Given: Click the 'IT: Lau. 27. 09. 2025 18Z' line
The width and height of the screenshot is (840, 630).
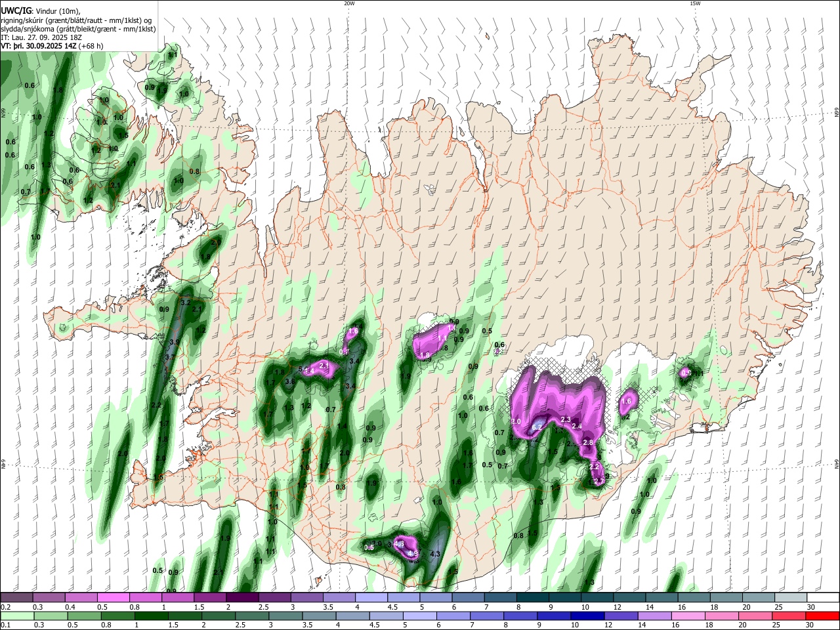Looking at the screenshot, I should coord(40,37).
